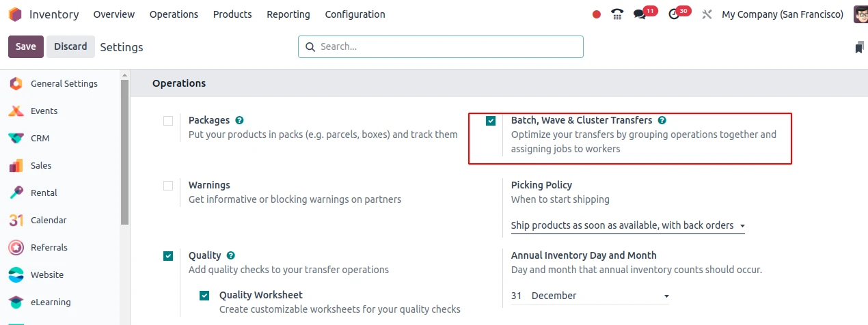Click the Save button
Image resolution: width=868 pixels, height=325 pixels.
pos(26,46)
